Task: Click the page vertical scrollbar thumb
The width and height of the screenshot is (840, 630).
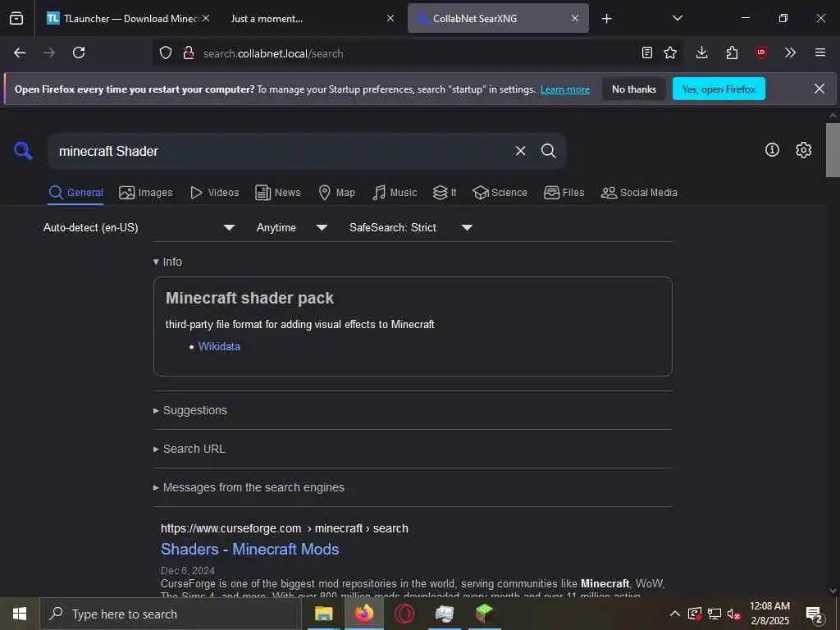Action: [x=833, y=150]
